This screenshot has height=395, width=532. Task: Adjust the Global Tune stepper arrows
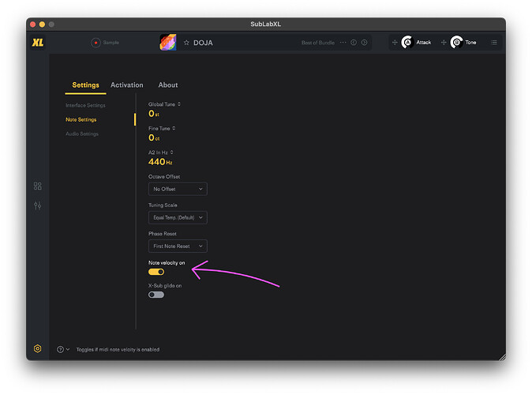(179, 104)
